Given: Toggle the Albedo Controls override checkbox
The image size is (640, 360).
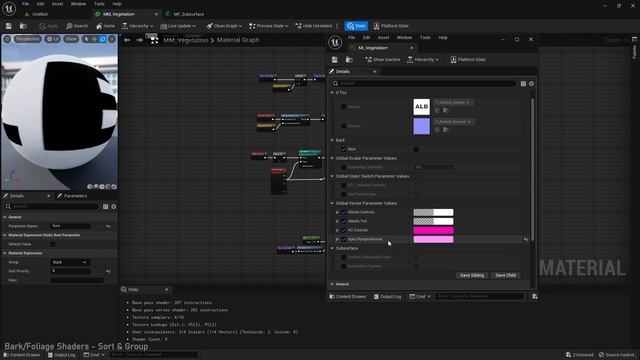Looking at the screenshot, I should (344, 212).
